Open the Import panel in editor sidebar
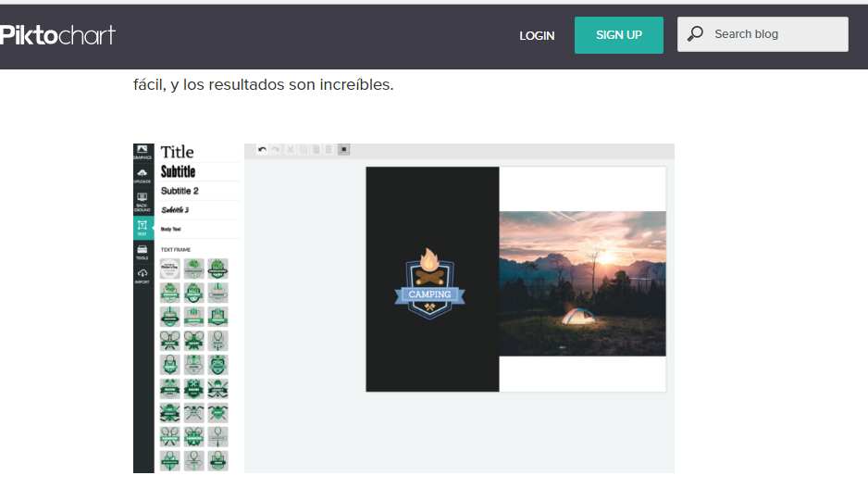This screenshot has height=488, width=868. click(x=143, y=276)
